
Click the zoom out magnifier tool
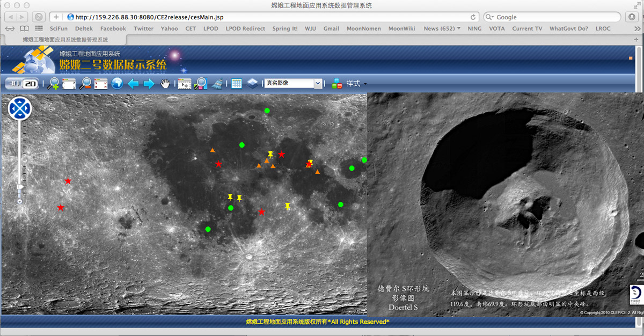[85, 83]
